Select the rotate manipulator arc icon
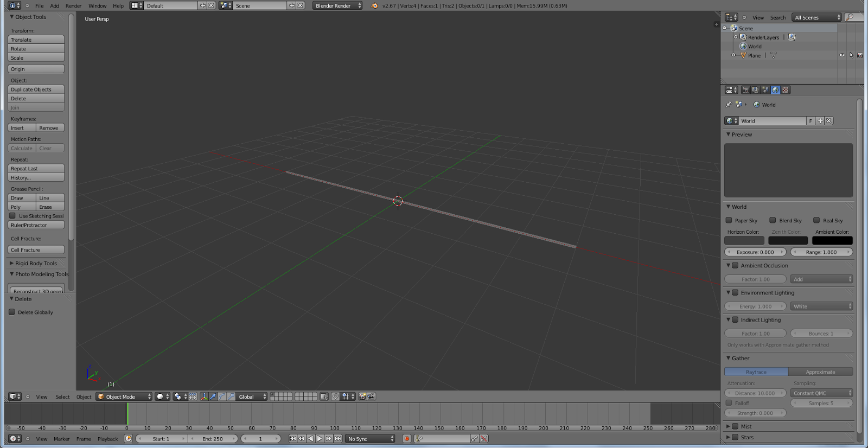Screen dimensions: 868x448 click(222, 396)
